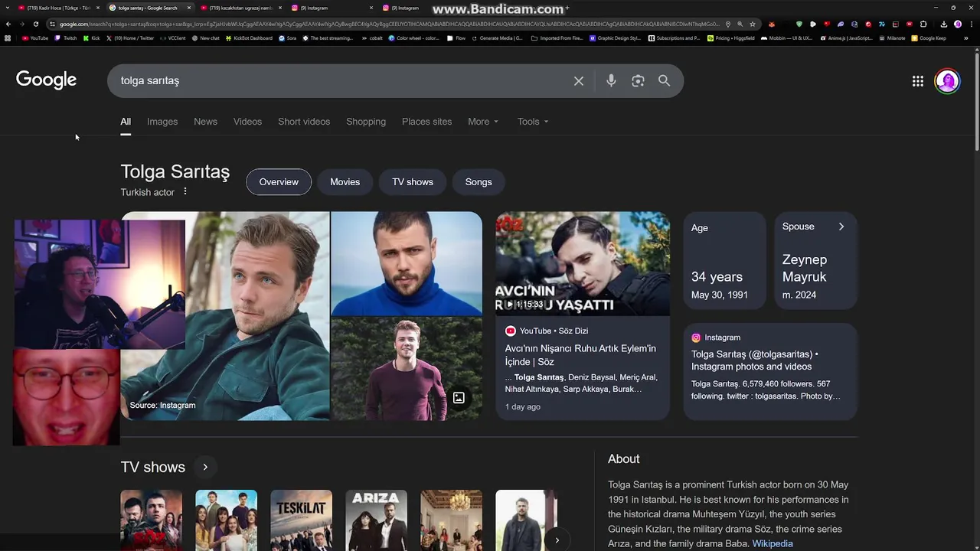
Task: Open the three-dot options beside Turkish actor
Action: [x=185, y=192]
